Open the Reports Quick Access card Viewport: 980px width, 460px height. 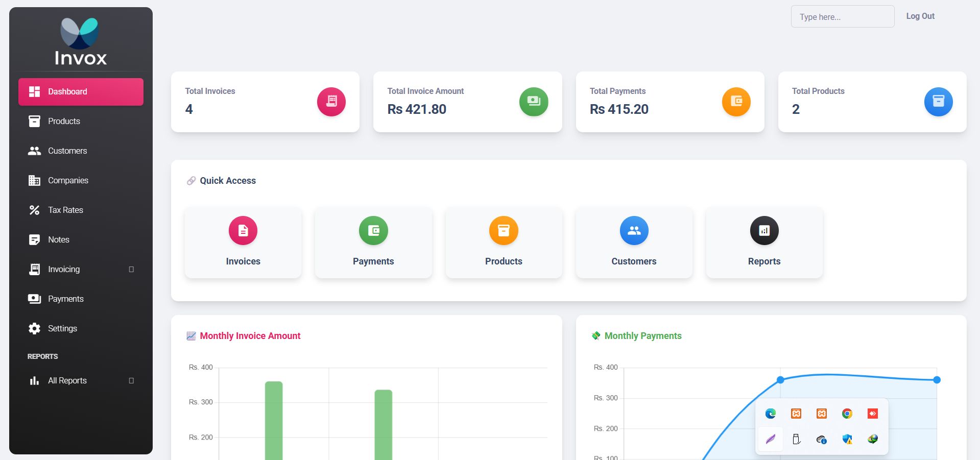click(764, 243)
